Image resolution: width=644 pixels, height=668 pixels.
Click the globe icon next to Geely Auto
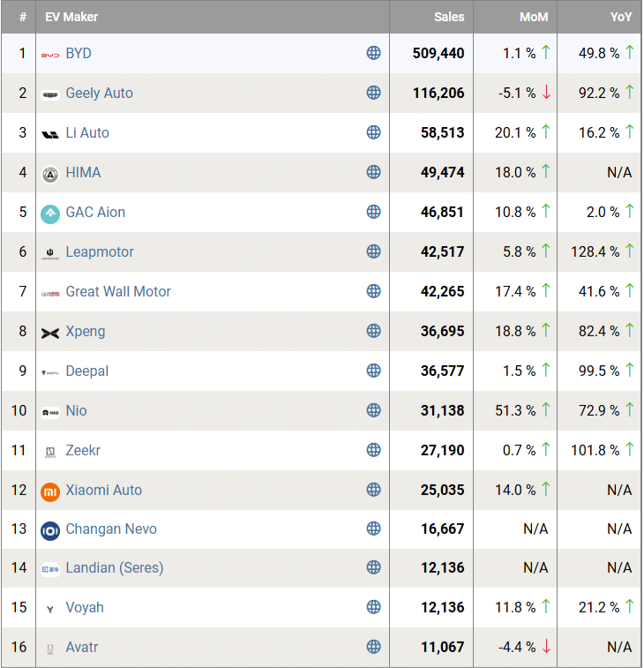374,93
